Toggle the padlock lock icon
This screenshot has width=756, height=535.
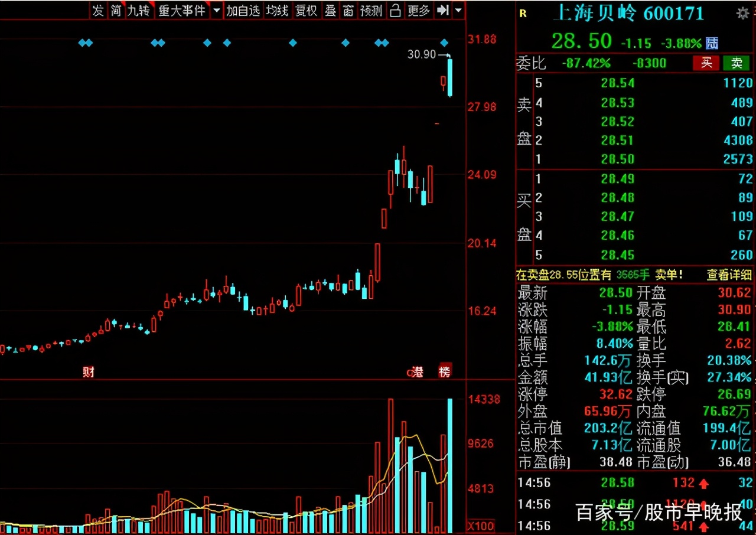click(396, 11)
